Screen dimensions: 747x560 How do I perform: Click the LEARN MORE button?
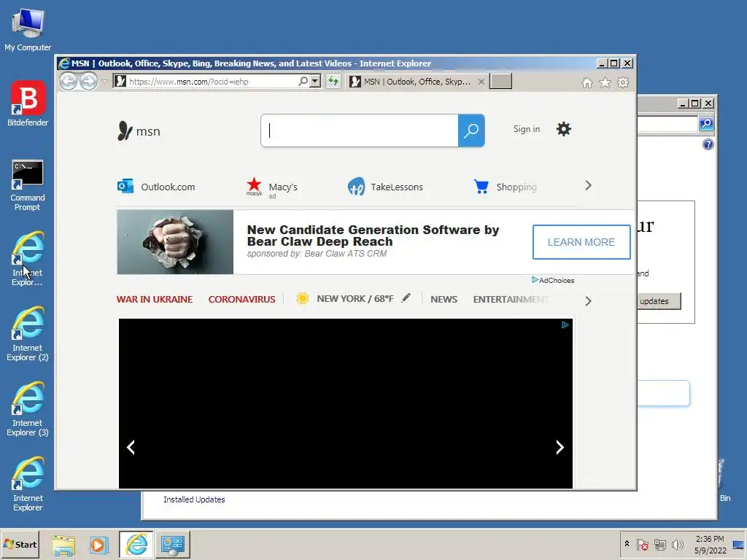tap(581, 242)
